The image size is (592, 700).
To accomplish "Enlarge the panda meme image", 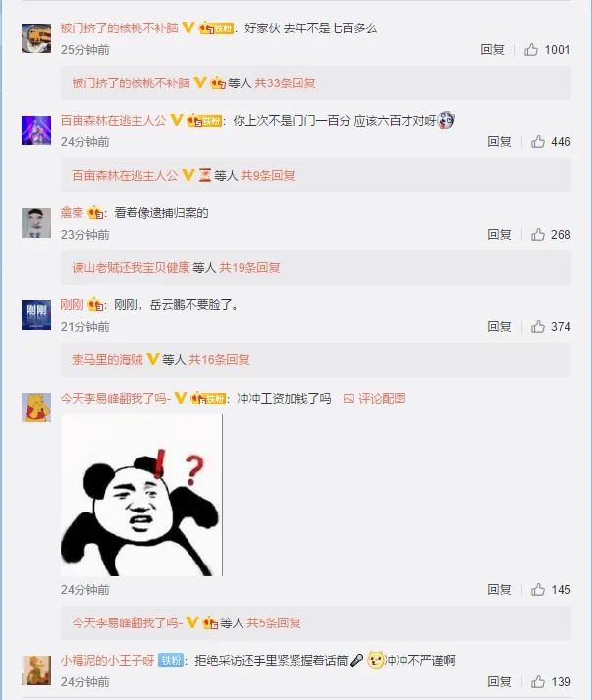I will [141, 496].
